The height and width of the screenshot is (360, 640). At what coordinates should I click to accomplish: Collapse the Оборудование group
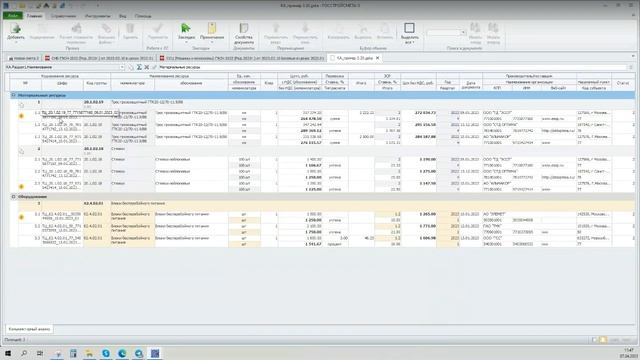[x=13, y=197]
